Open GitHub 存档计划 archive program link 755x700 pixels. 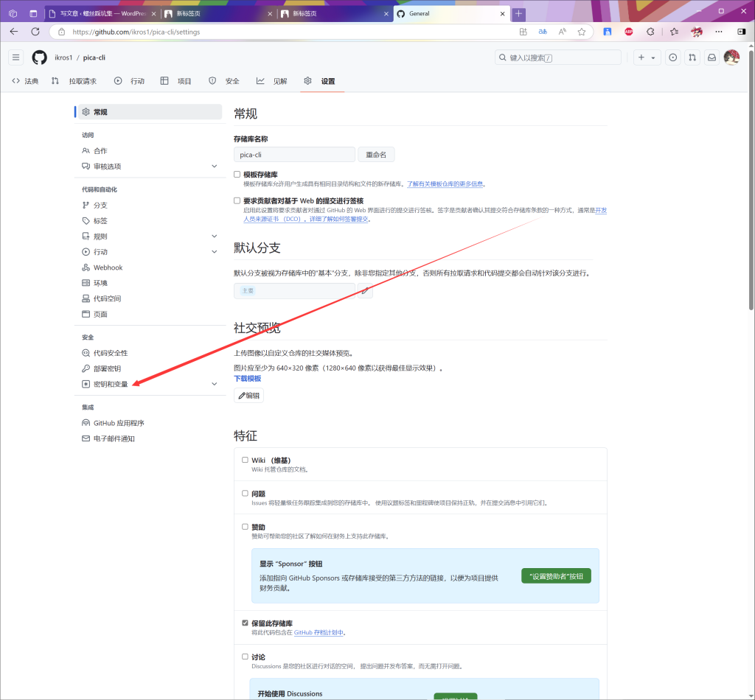click(x=319, y=633)
